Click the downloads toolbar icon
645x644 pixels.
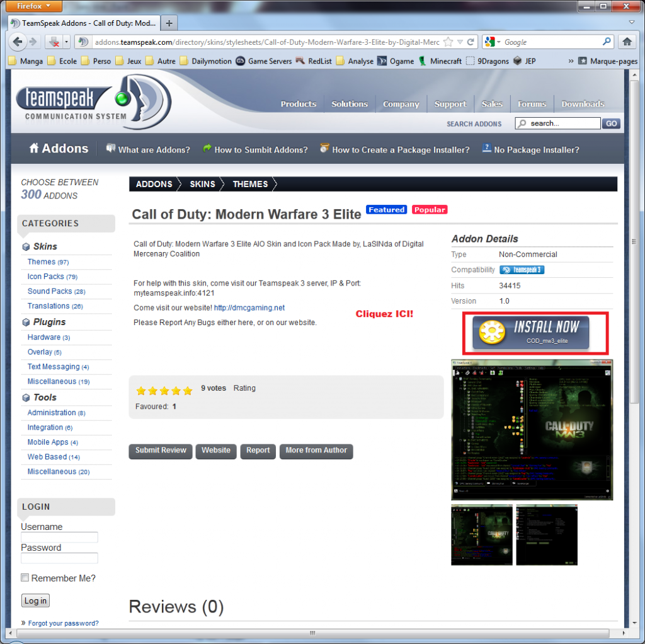tap(54, 42)
